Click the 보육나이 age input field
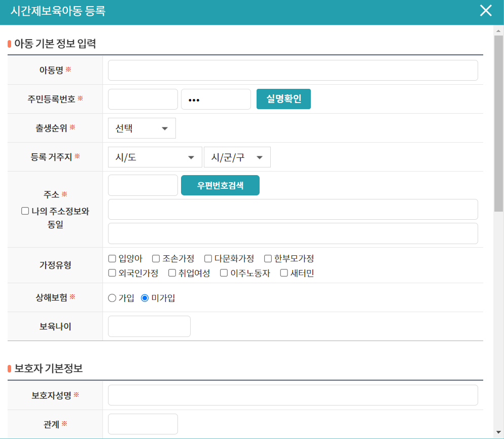Image resolution: width=504 pixels, height=439 pixels. 149,326
